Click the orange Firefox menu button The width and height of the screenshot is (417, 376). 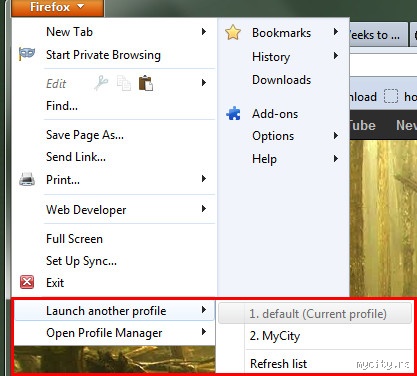pyautogui.click(x=57, y=7)
